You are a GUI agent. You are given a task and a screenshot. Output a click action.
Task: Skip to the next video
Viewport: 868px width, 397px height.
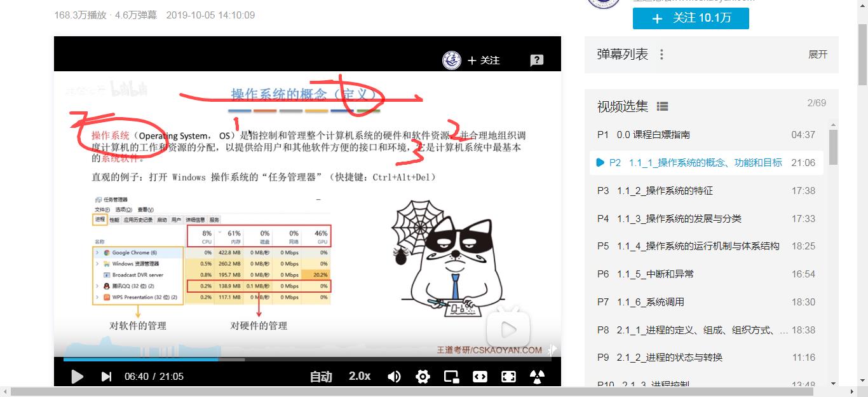click(106, 377)
